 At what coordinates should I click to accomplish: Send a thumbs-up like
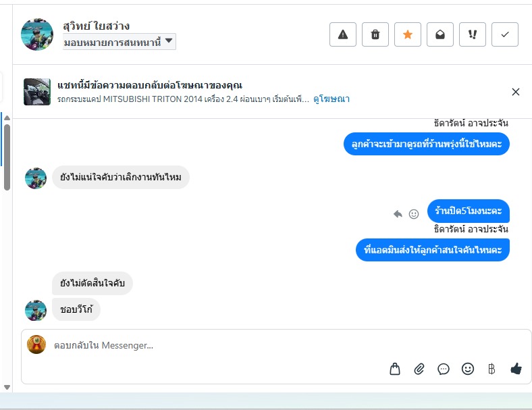click(x=516, y=369)
